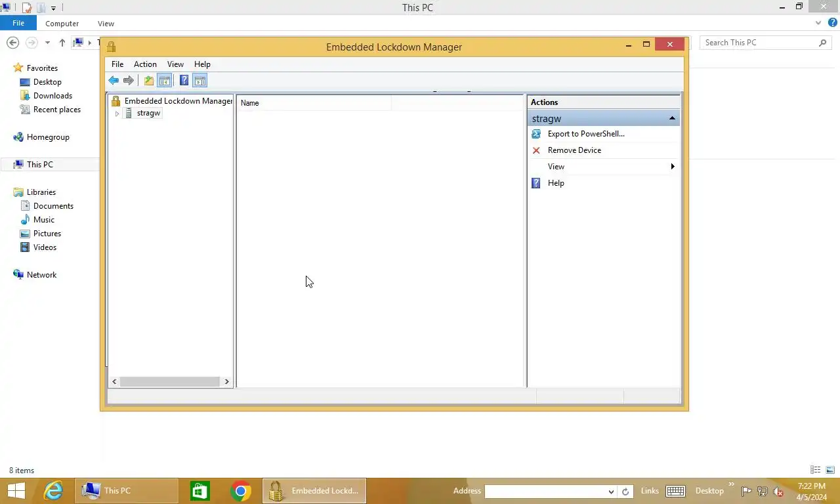Screen dimensions: 840x504
Task: Launch Google Chrome from the taskbar
Action: tap(241, 491)
